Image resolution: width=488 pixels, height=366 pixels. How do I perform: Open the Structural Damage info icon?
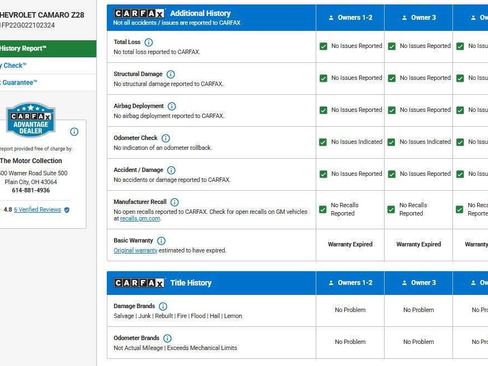coord(171,74)
